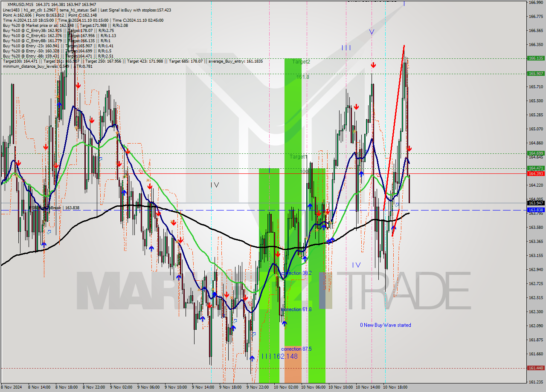Click the red 161.440 price label

pos(536,368)
